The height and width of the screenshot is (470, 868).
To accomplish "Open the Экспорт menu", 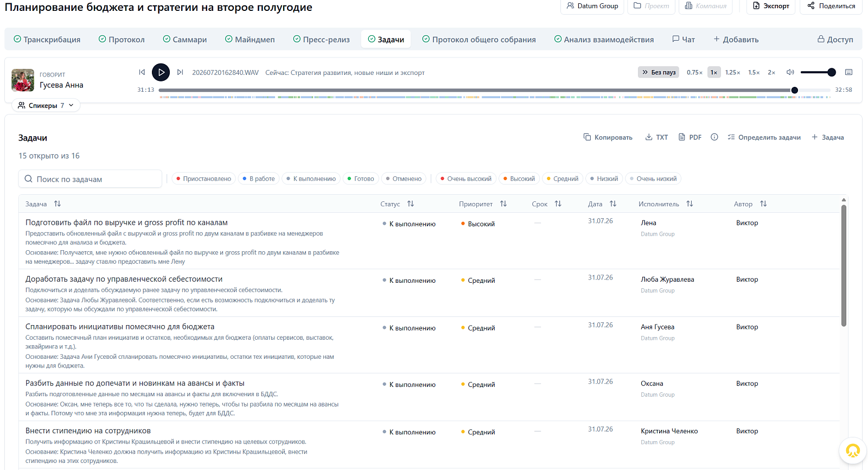I will click(x=771, y=6).
